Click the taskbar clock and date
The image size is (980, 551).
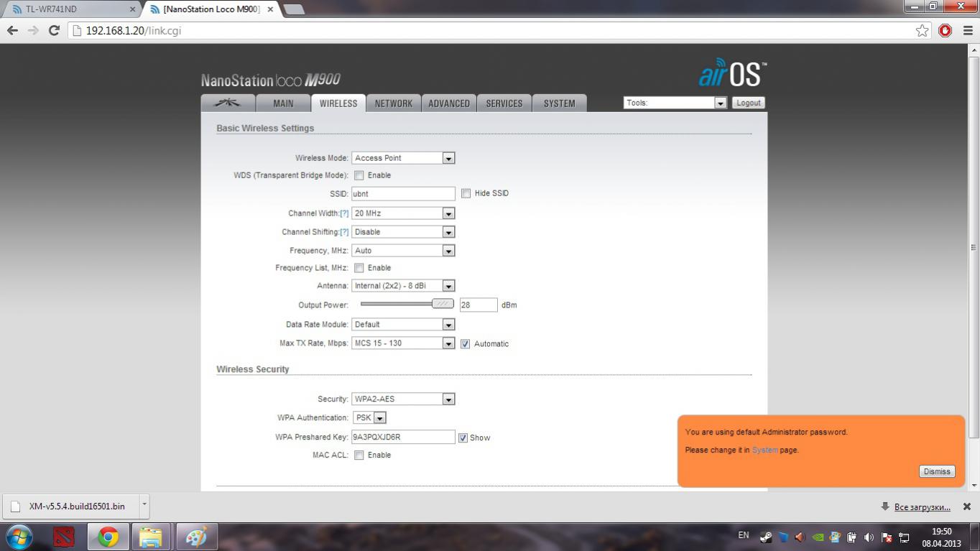pyautogui.click(x=941, y=537)
